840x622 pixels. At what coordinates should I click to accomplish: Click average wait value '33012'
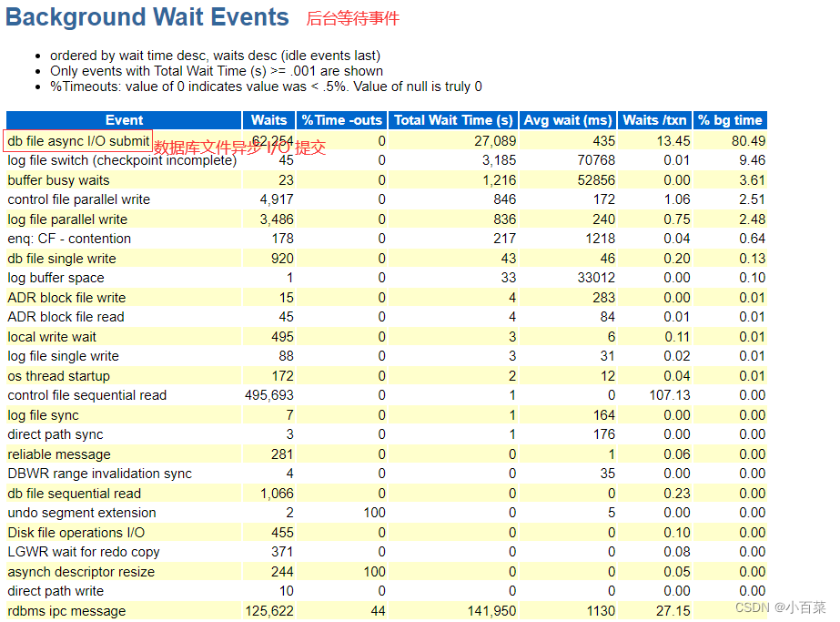point(596,278)
